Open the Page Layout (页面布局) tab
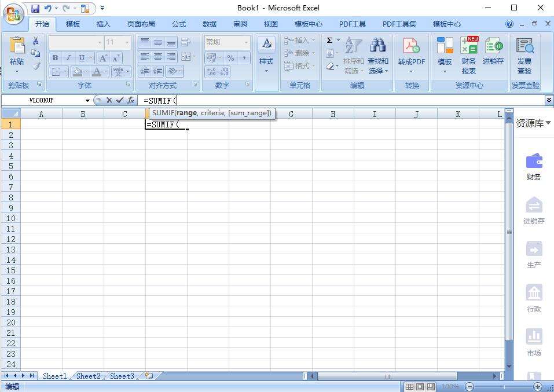Image resolution: width=554 pixels, height=392 pixels. point(141,24)
